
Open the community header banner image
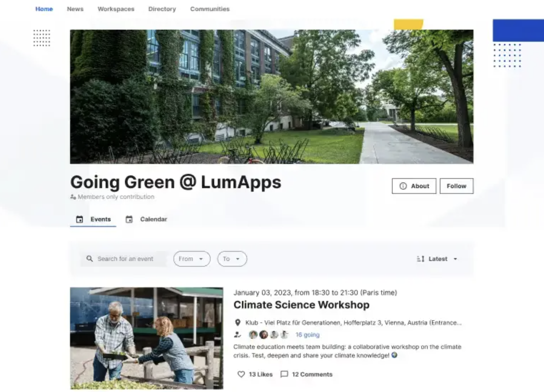(x=272, y=96)
